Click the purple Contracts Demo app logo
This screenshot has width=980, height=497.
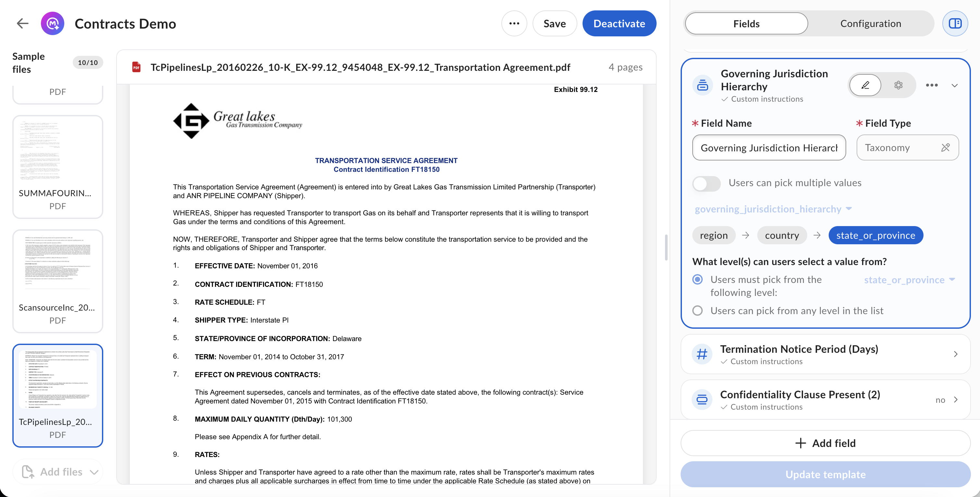(x=53, y=24)
